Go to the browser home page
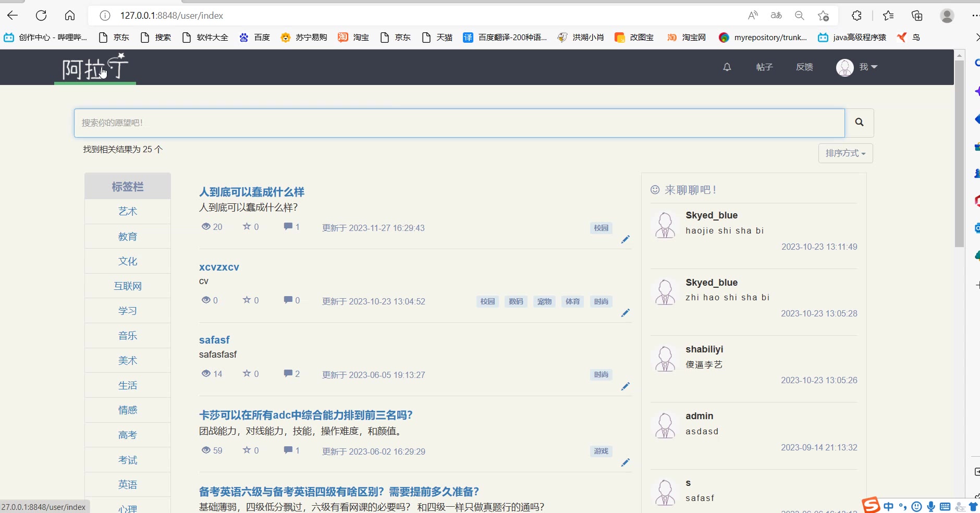Image resolution: width=980 pixels, height=513 pixels. pyautogui.click(x=70, y=15)
